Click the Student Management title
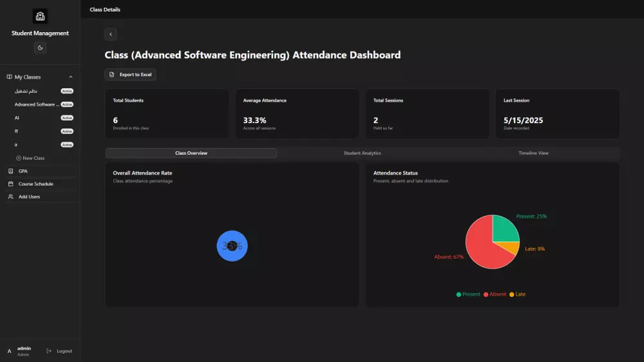644x362 pixels. tap(40, 33)
